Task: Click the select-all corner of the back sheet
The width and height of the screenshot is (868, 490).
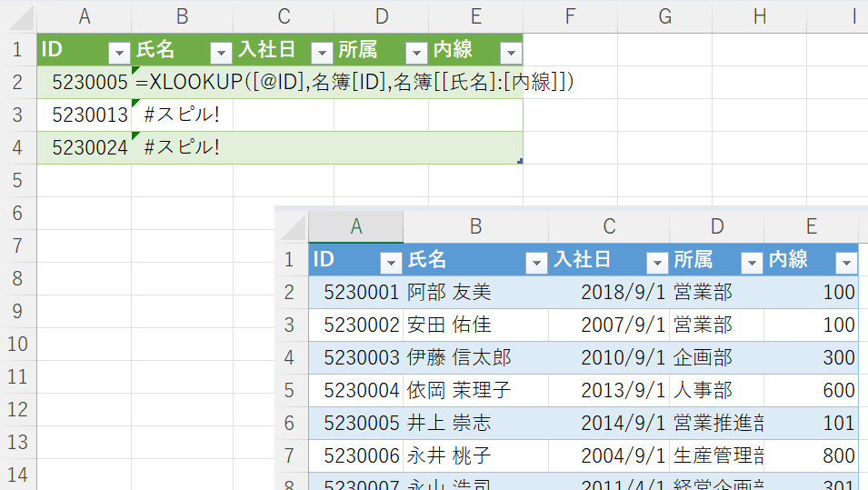Action: (21, 17)
